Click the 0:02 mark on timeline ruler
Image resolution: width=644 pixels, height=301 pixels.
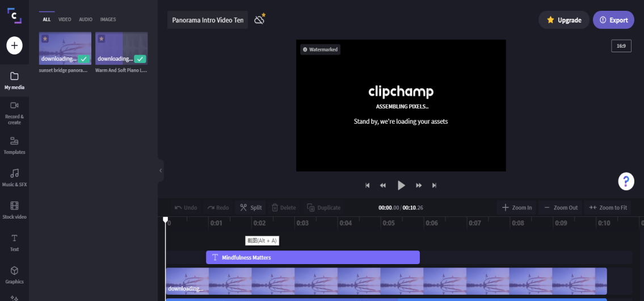pyautogui.click(x=259, y=223)
